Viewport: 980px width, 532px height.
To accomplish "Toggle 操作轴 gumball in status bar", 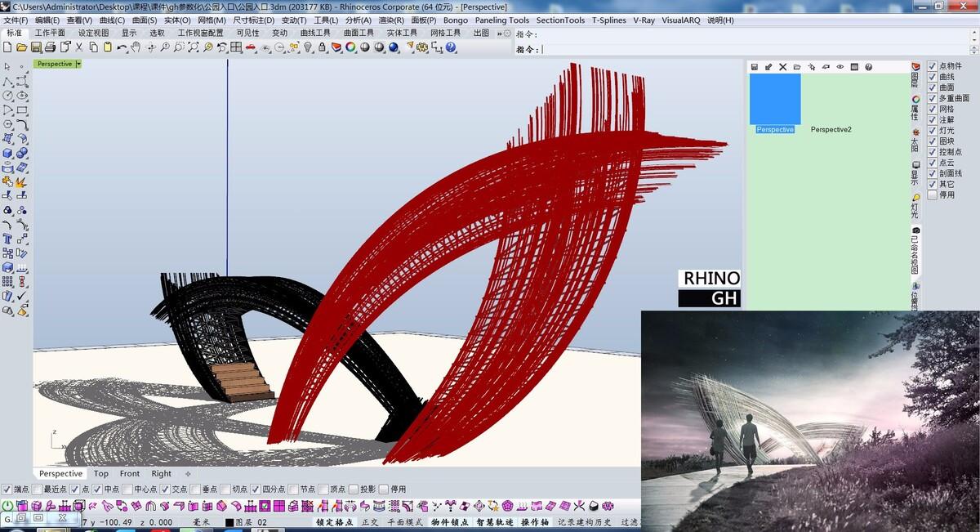I will (x=535, y=522).
